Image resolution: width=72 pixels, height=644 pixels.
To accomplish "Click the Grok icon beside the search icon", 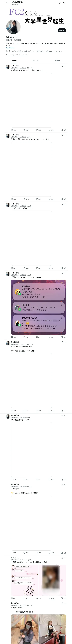I will 60,3.
